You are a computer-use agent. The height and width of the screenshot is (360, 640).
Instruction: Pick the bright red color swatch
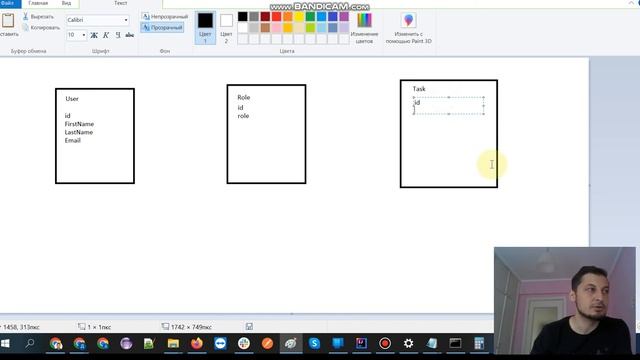click(x=276, y=17)
